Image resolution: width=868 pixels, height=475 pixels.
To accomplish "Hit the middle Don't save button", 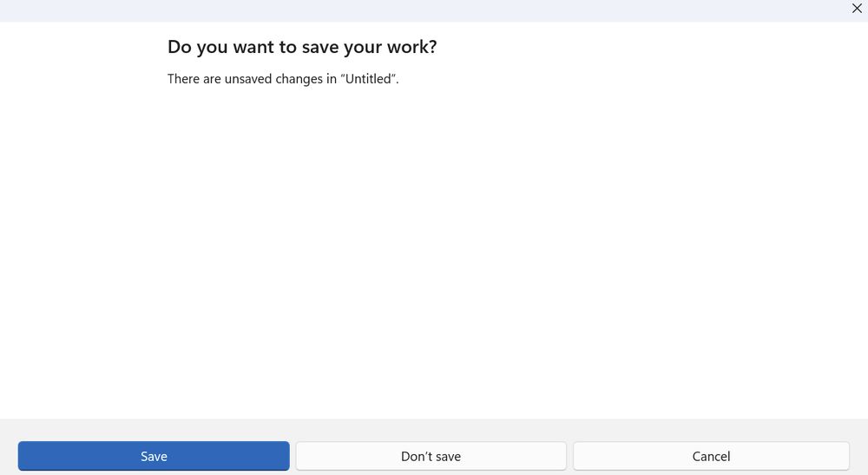I will coord(431,456).
